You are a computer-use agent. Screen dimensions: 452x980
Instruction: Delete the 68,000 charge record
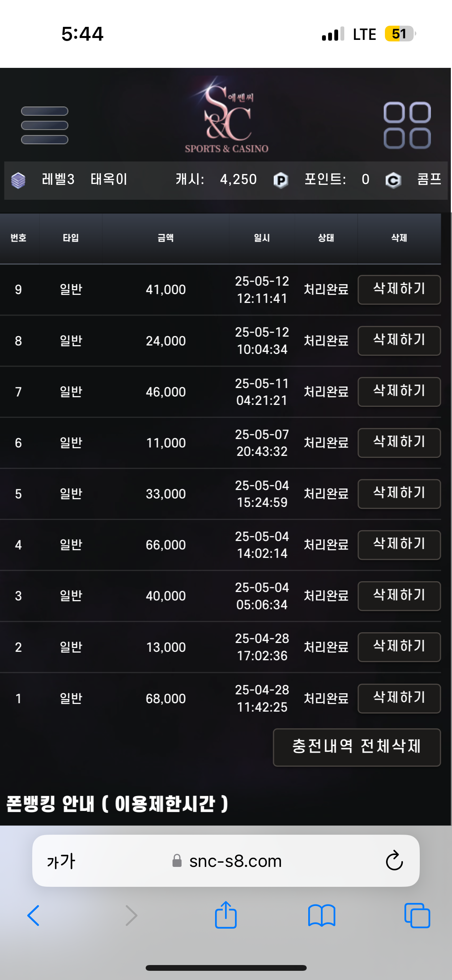(399, 699)
